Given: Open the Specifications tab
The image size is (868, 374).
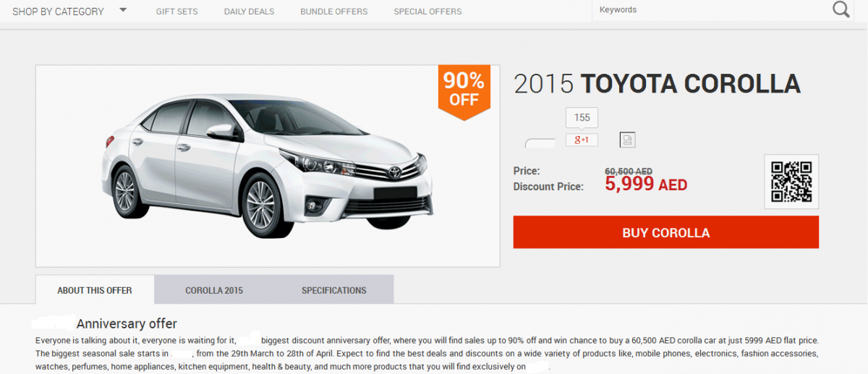Looking at the screenshot, I should 333,290.
